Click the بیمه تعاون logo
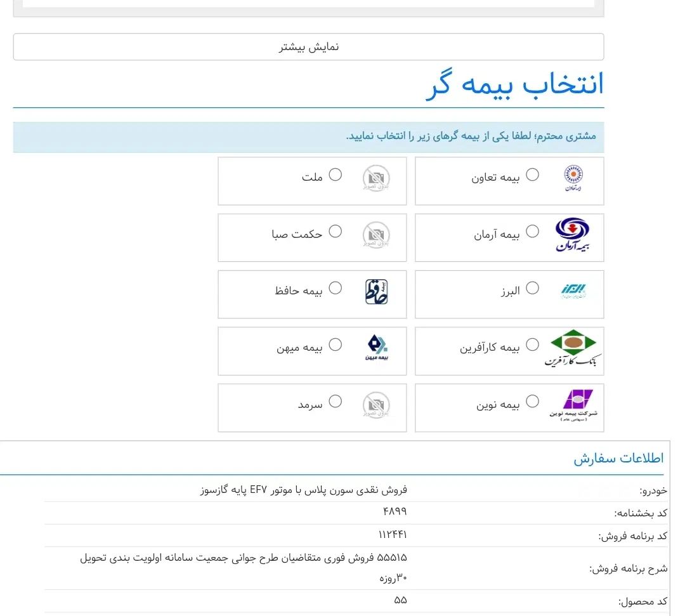The width and height of the screenshot is (685, 616). [x=573, y=178]
